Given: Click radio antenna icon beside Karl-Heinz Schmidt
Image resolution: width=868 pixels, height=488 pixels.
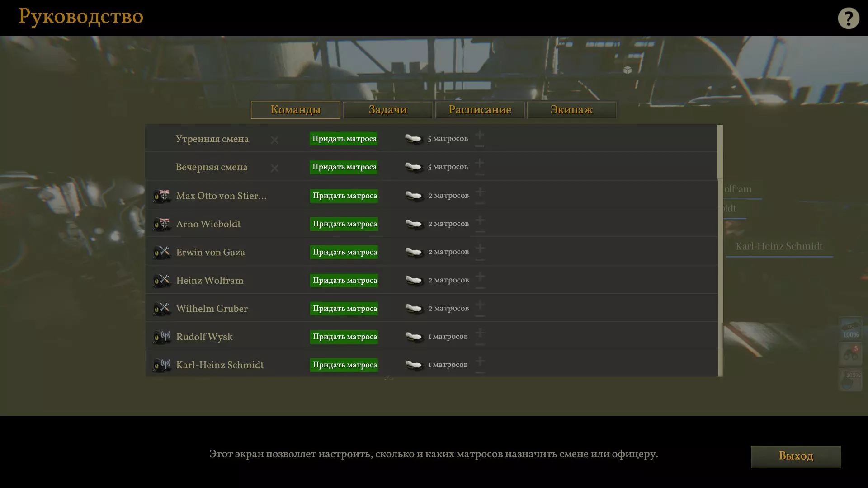Looking at the screenshot, I should click(161, 365).
